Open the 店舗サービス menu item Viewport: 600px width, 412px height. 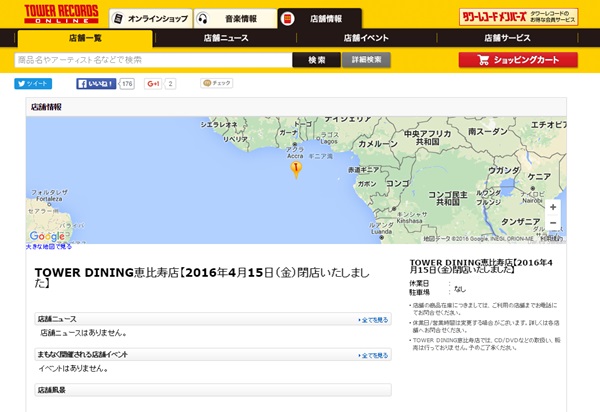click(x=507, y=38)
